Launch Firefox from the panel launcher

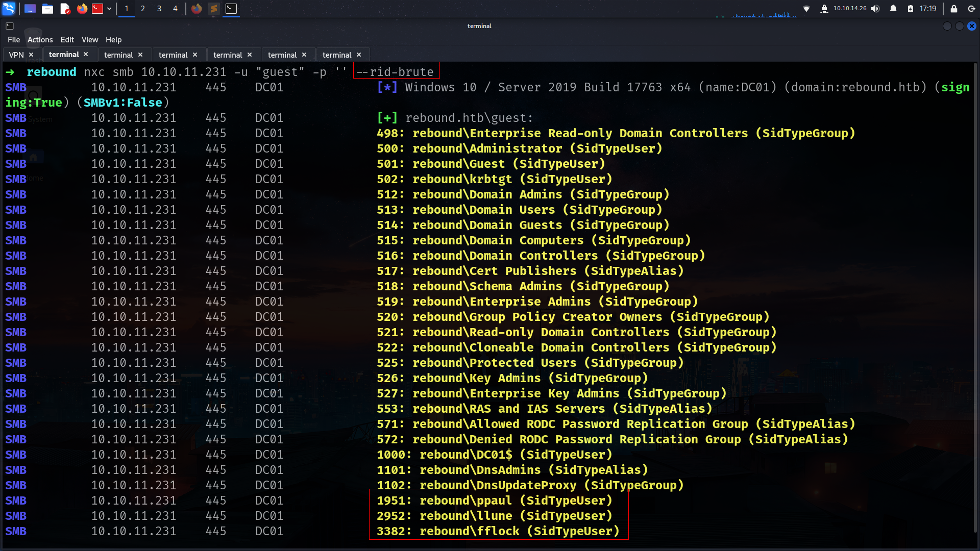[82, 9]
